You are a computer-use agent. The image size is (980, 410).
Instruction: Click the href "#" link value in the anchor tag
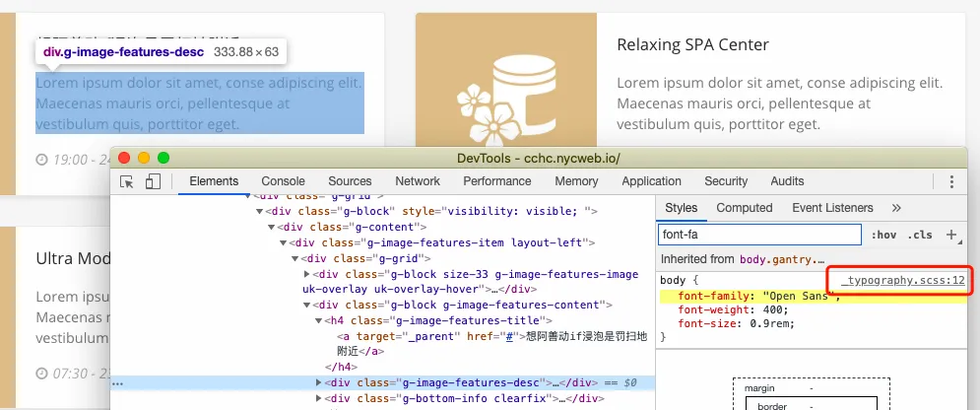pos(509,336)
